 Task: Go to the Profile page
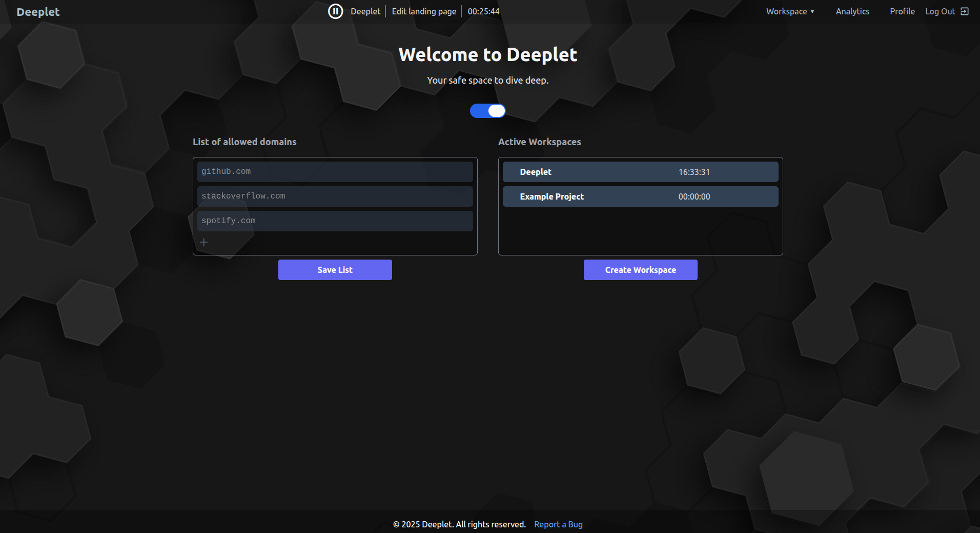[x=903, y=11]
